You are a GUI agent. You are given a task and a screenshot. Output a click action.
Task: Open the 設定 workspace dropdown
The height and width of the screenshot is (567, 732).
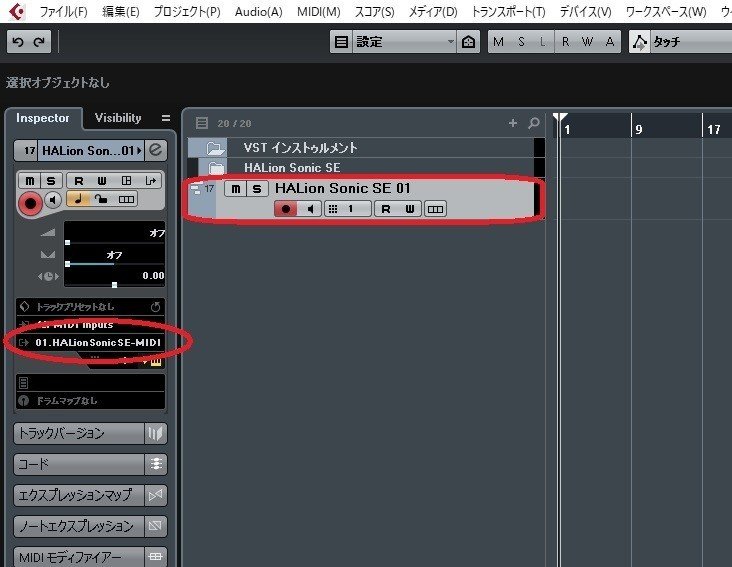(x=404, y=42)
